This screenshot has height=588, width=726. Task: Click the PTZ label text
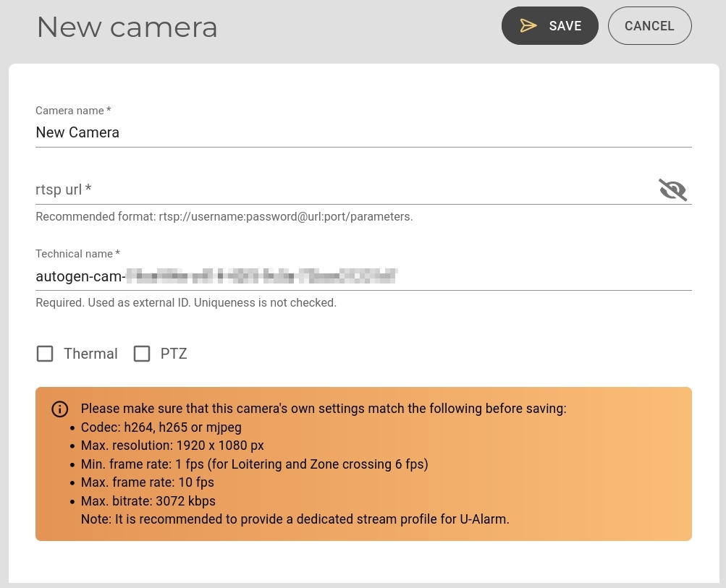click(174, 354)
